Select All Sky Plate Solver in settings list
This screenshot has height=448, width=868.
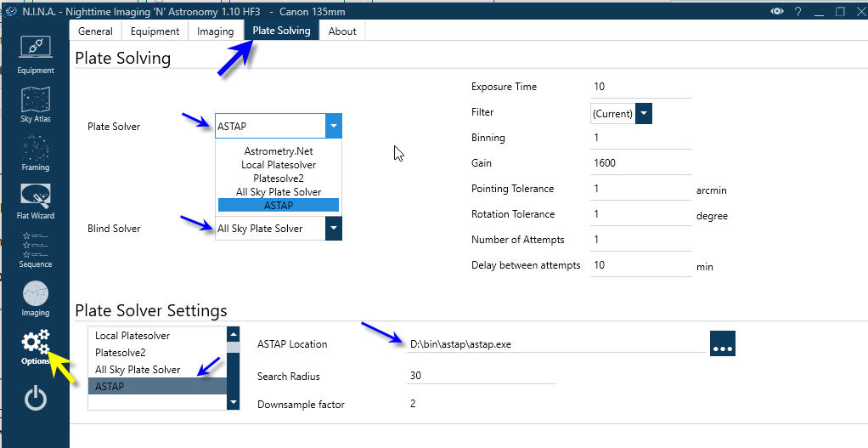pyautogui.click(x=138, y=370)
